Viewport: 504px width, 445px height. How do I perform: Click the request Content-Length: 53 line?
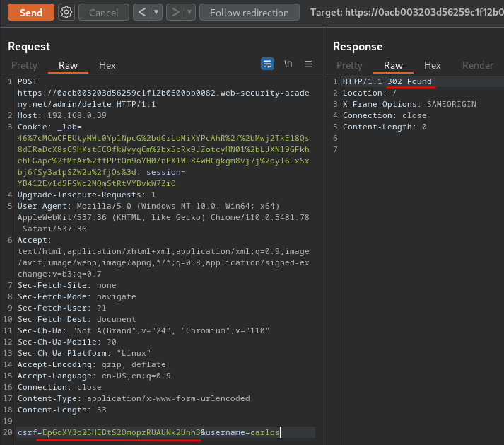62,410
